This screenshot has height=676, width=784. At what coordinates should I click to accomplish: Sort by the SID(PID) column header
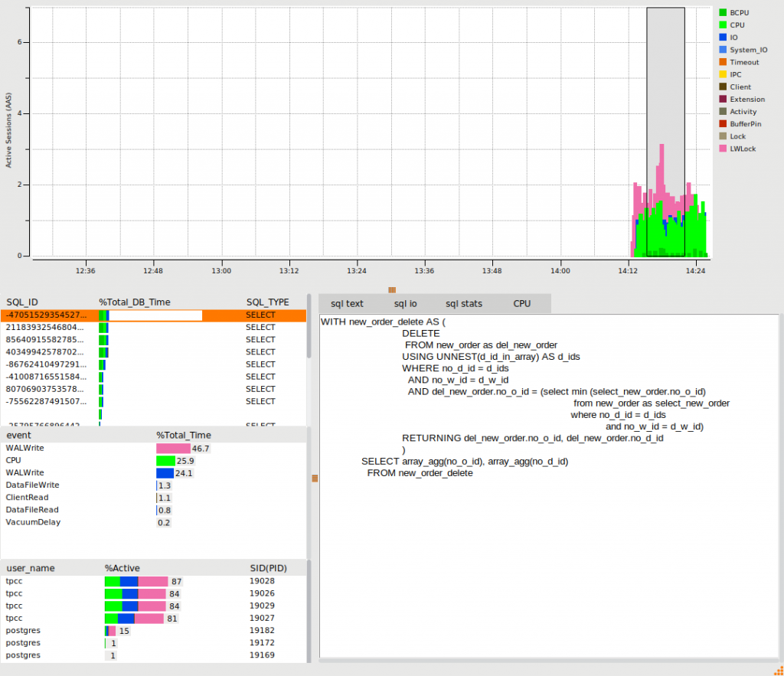click(x=268, y=568)
